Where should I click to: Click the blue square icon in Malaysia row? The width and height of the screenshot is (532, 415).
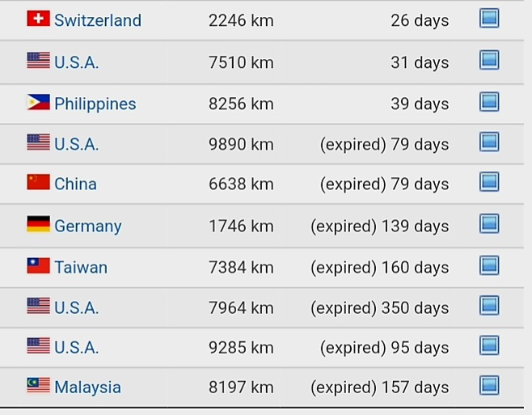489,385
